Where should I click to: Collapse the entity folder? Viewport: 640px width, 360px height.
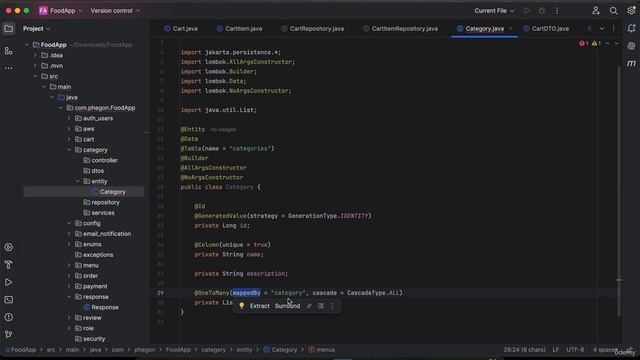78,181
